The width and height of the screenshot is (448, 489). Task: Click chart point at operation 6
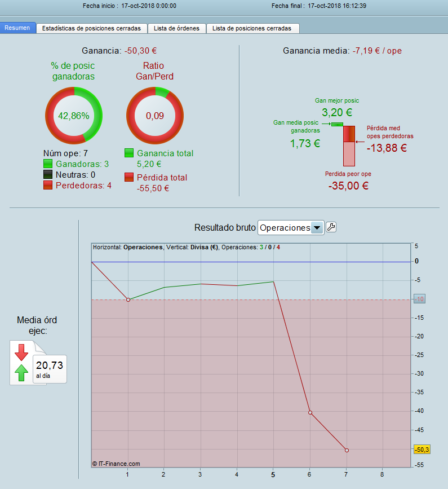[x=310, y=413]
